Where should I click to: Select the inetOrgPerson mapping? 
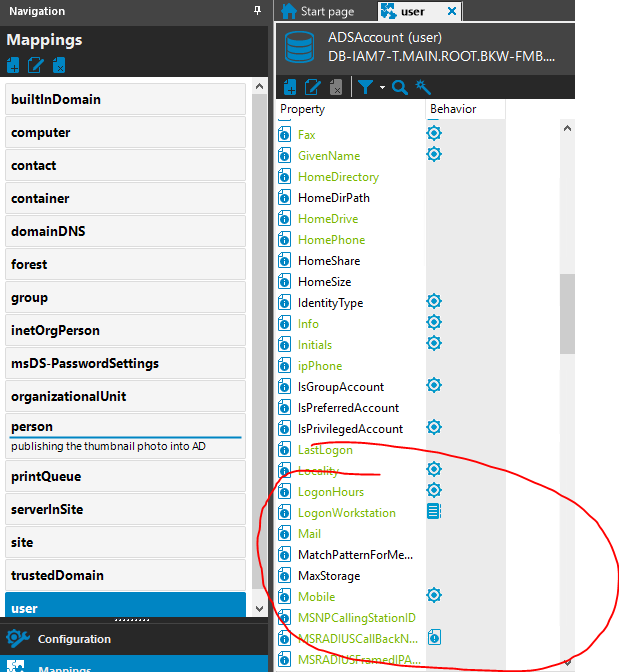[x=125, y=330]
